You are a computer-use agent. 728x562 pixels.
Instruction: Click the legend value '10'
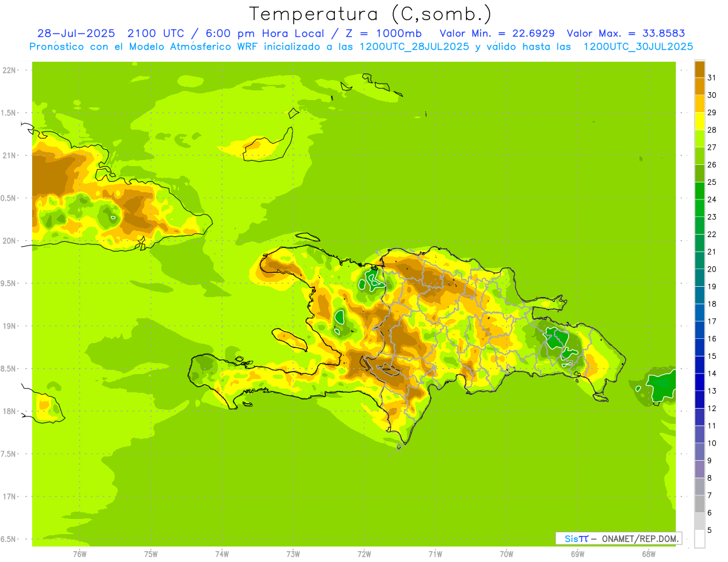[x=712, y=443]
